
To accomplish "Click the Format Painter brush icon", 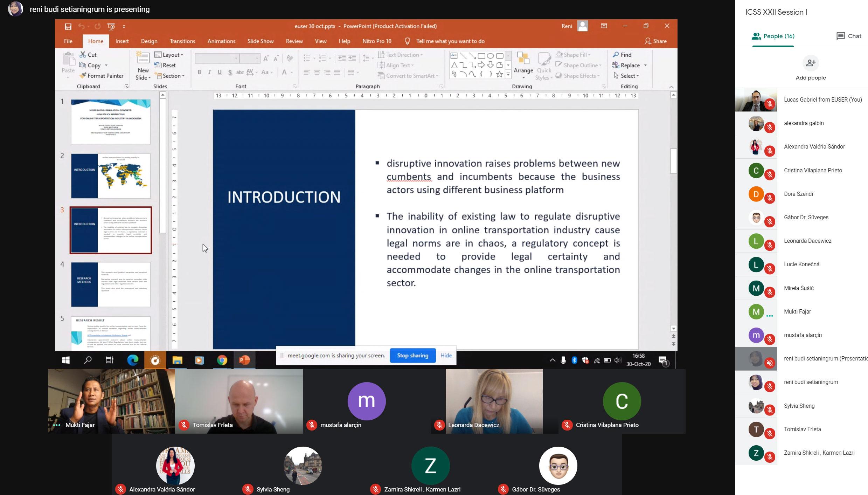I will 83,76.
